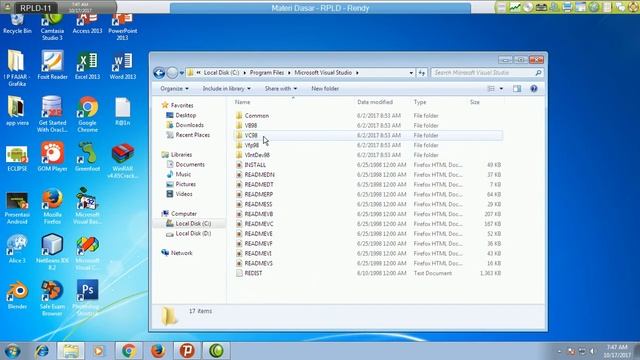Open Explorer help question mark icon

(x=533, y=89)
